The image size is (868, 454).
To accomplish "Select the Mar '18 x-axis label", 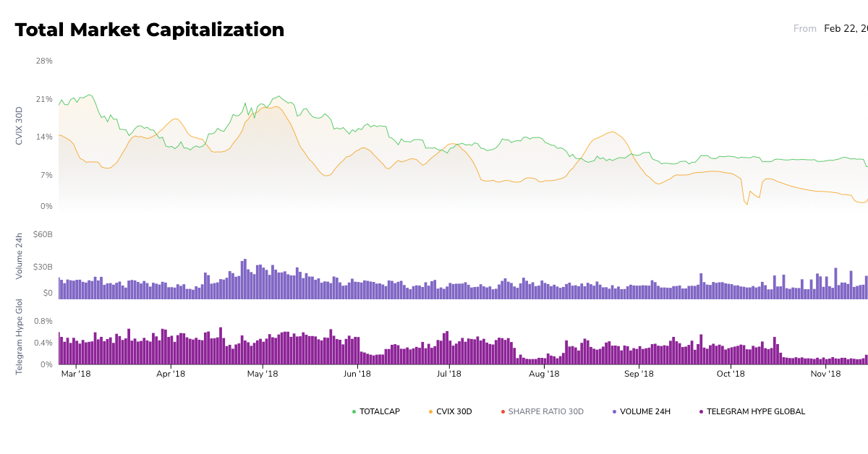I will [76, 374].
